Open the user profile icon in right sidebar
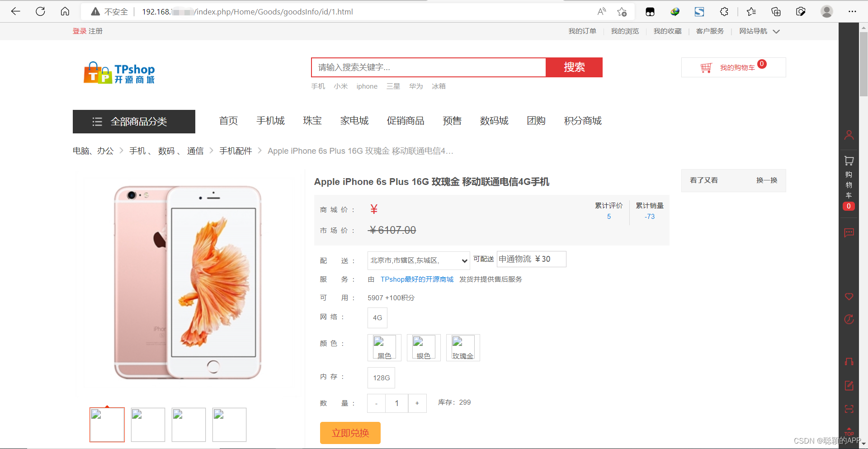Screen dimensions: 868x449 point(849,135)
